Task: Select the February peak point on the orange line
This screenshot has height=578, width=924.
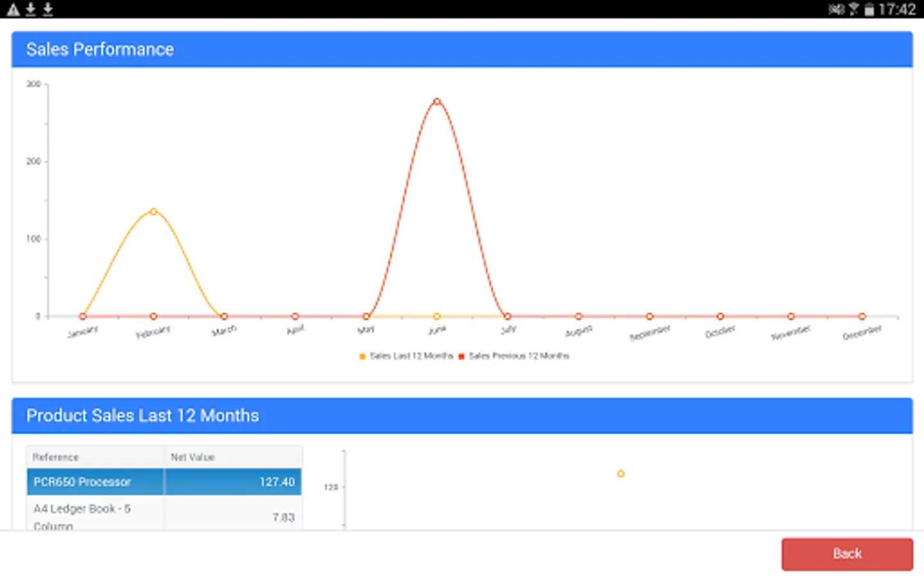Action: 153,210
